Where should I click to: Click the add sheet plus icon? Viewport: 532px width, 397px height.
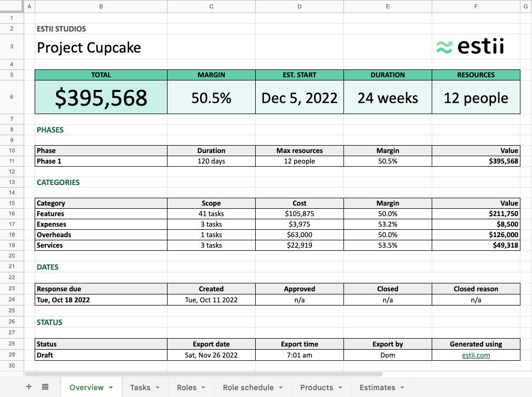click(x=29, y=387)
